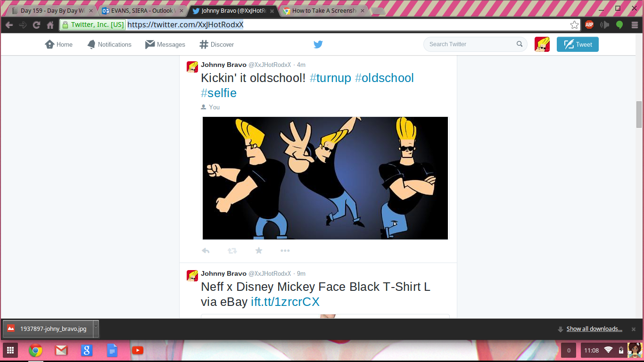Open YouTube from the shelf
This screenshot has width=644, height=362.
tap(138, 350)
